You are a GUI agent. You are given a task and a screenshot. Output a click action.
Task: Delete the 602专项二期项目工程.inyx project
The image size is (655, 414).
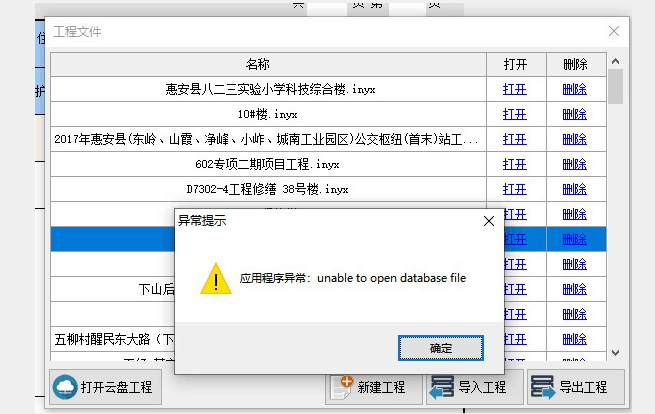tap(575, 164)
